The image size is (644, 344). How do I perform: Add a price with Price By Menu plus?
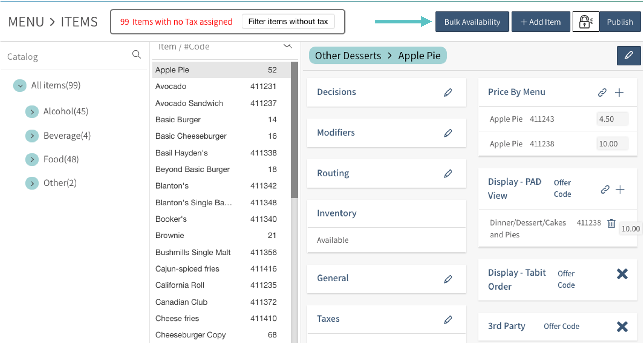(x=619, y=92)
